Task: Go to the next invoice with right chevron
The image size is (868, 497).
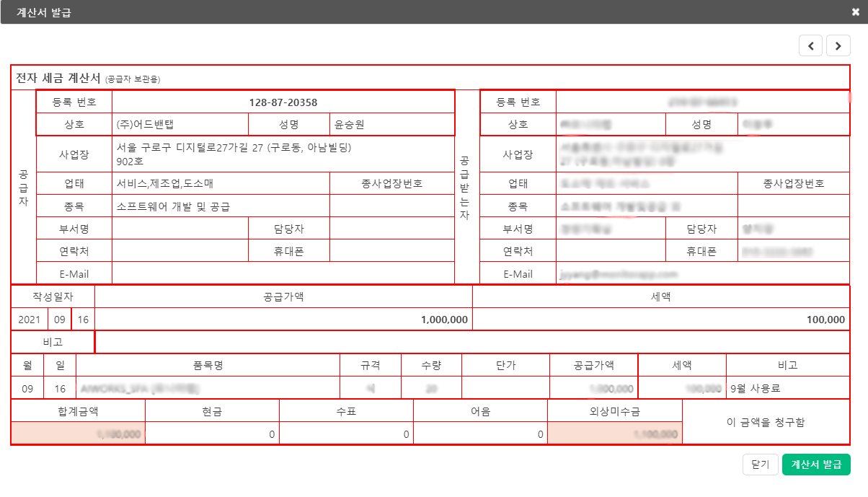Action: pyautogui.click(x=838, y=45)
